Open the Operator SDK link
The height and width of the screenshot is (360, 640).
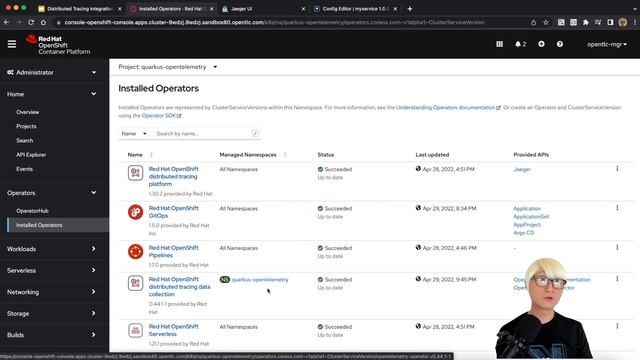[161, 116]
